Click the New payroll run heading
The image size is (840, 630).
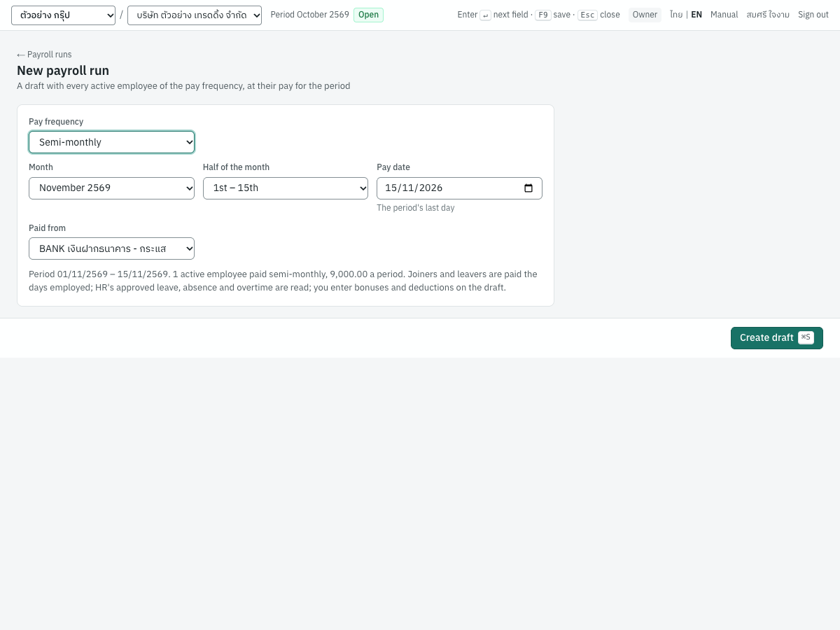coord(63,71)
